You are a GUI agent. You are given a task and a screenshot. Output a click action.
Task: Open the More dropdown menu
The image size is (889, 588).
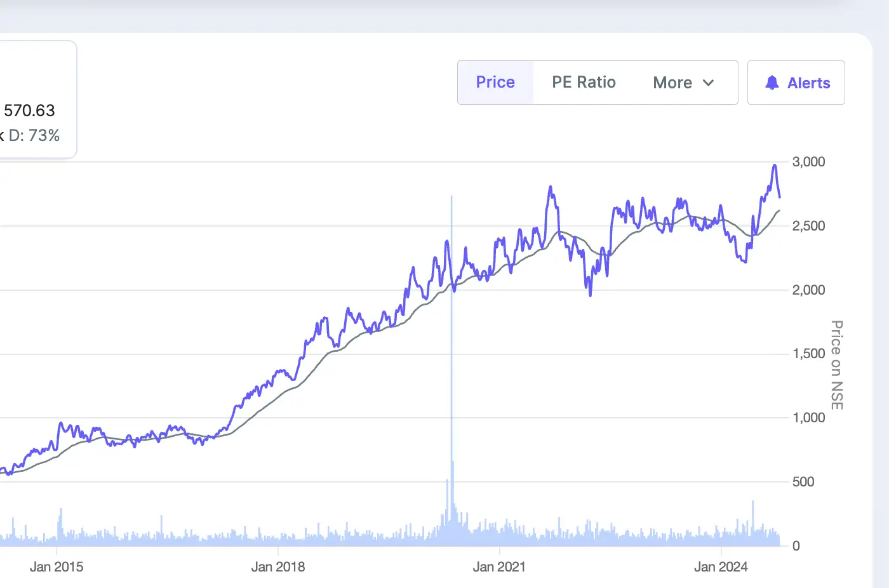click(x=683, y=83)
